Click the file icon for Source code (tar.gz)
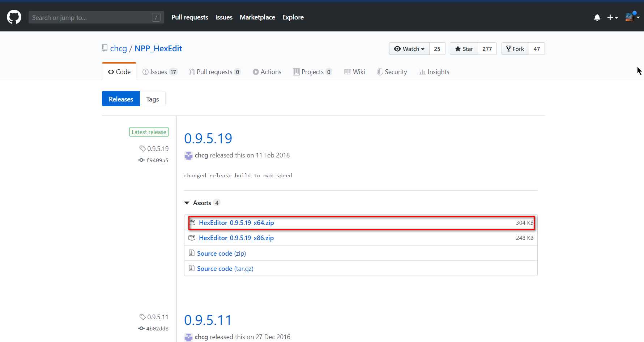644x342 pixels. [192, 268]
